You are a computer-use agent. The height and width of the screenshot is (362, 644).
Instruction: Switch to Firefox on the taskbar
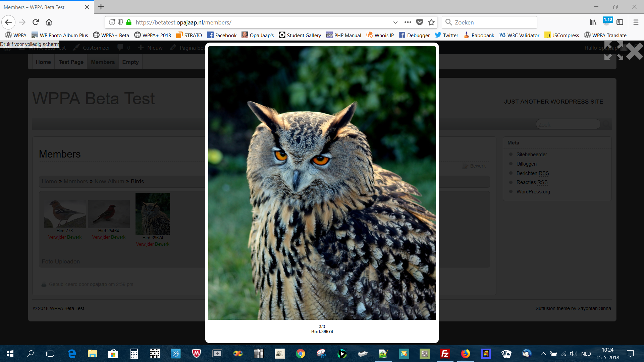pos(466,354)
